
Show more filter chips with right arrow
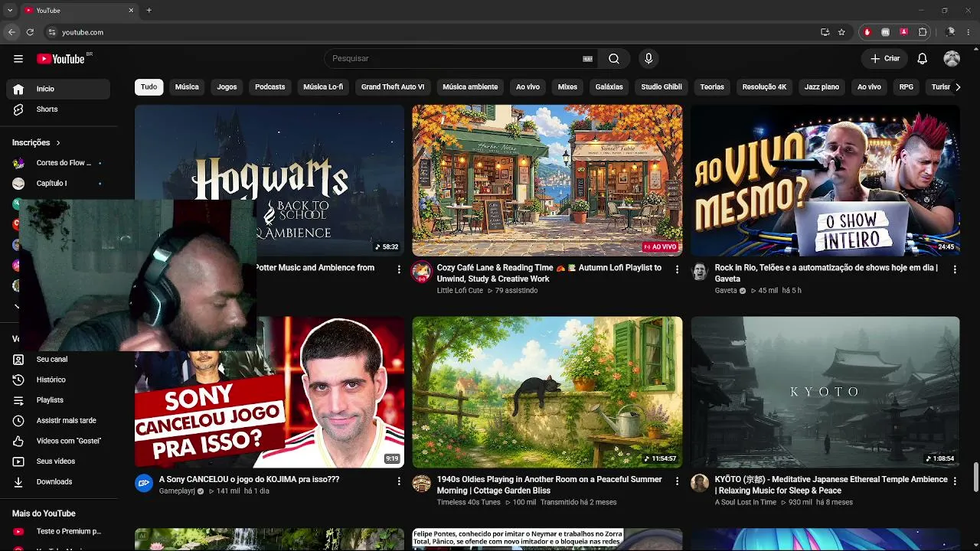click(957, 87)
